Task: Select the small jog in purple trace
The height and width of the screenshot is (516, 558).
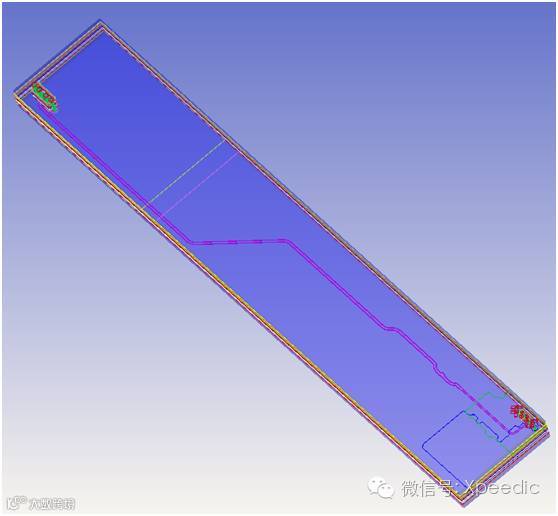Action: click(391, 328)
